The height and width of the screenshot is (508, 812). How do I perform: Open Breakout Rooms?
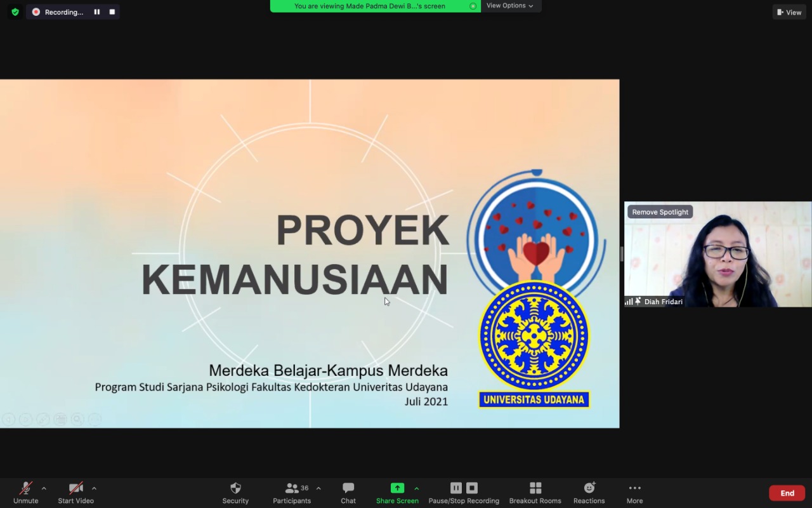pos(535,493)
